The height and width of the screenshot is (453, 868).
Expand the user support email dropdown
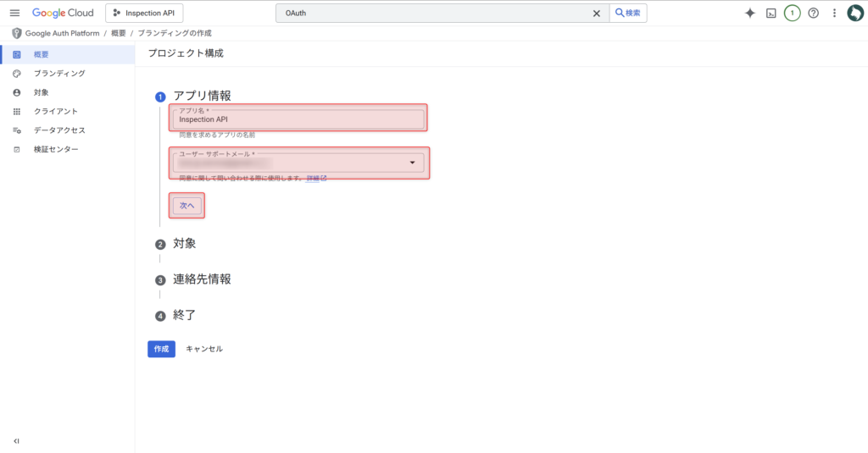(412, 163)
